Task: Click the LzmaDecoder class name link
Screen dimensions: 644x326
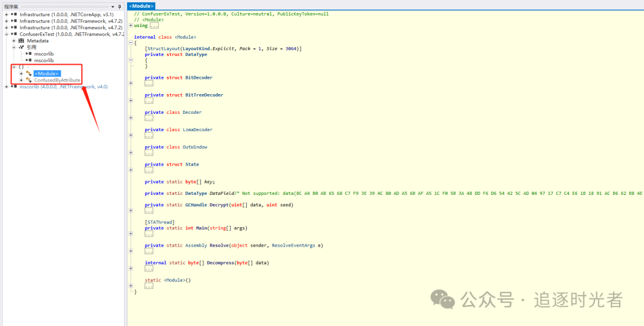Action: [197, 129]
